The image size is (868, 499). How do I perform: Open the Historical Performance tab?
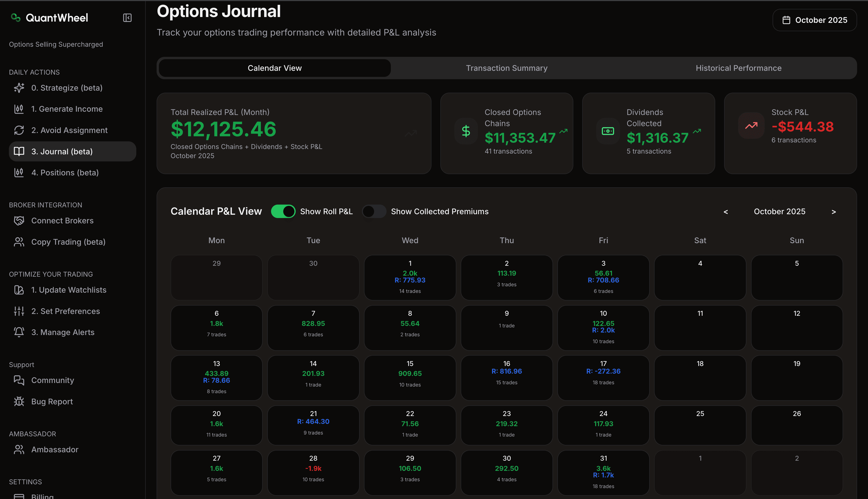coord(739,68)
